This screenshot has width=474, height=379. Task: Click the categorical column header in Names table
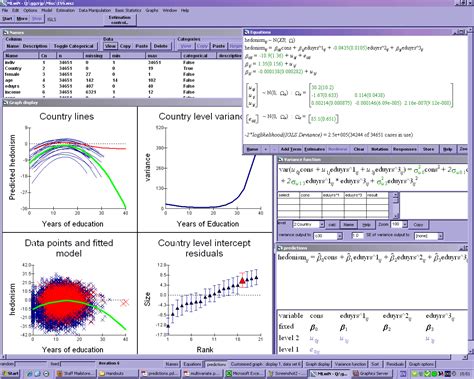198,56
